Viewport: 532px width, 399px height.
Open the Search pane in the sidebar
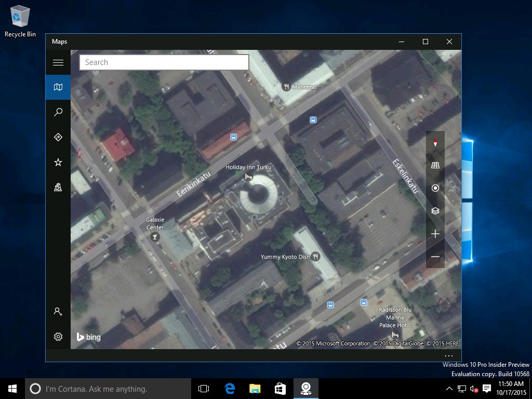pyautogui.click(x=58, y=112)
